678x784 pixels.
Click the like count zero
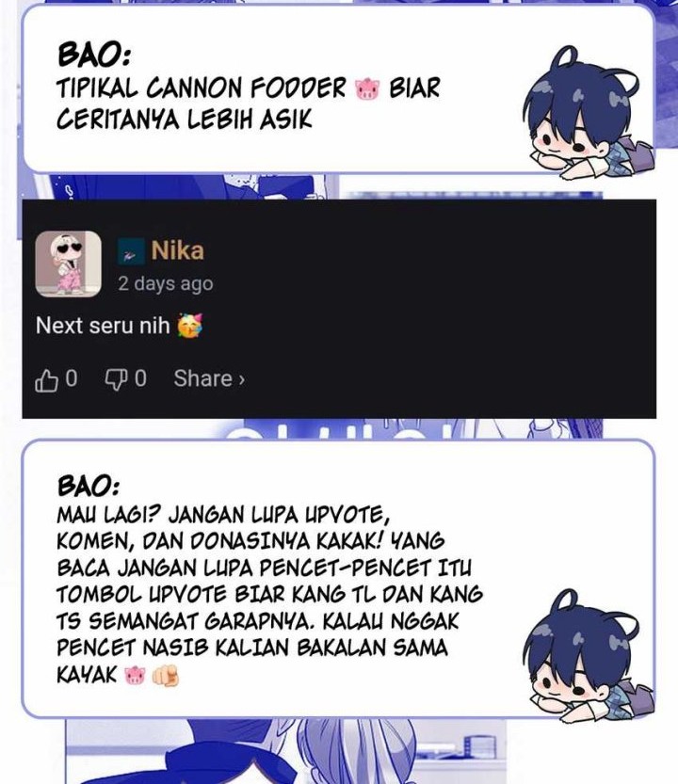[72, 378]
